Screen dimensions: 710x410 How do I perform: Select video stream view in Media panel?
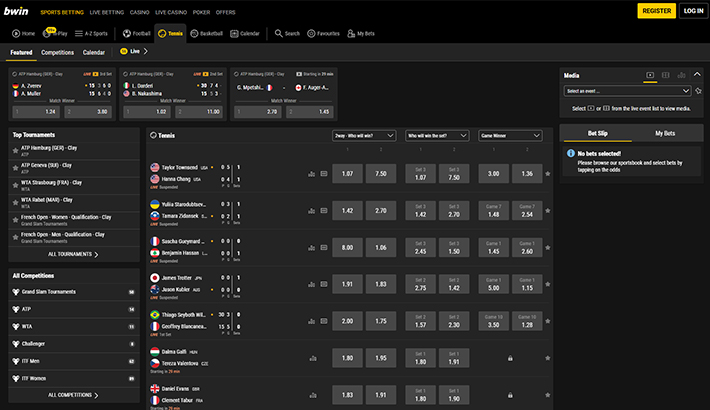[x=650, y=75]
